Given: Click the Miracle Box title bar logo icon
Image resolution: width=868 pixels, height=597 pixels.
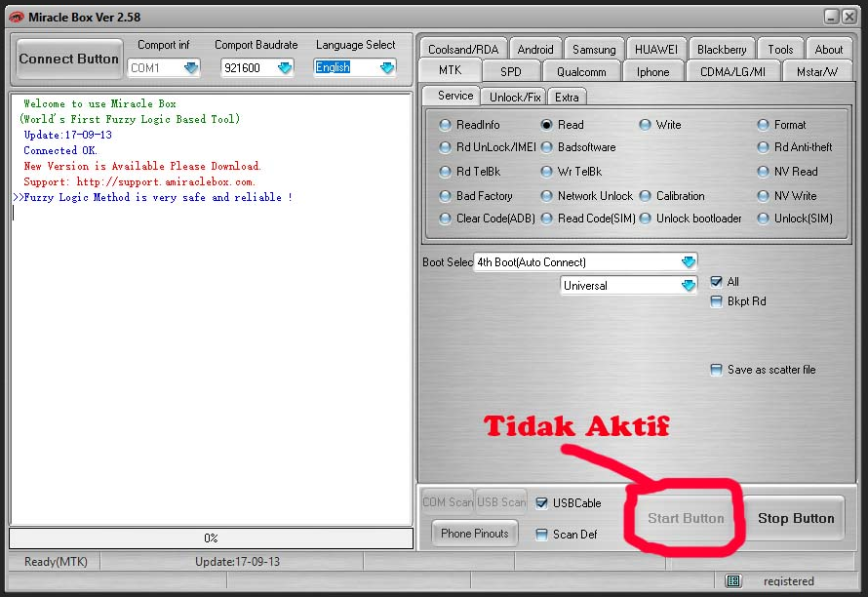Looking at the screenshot, I should (x=16, y=18).
